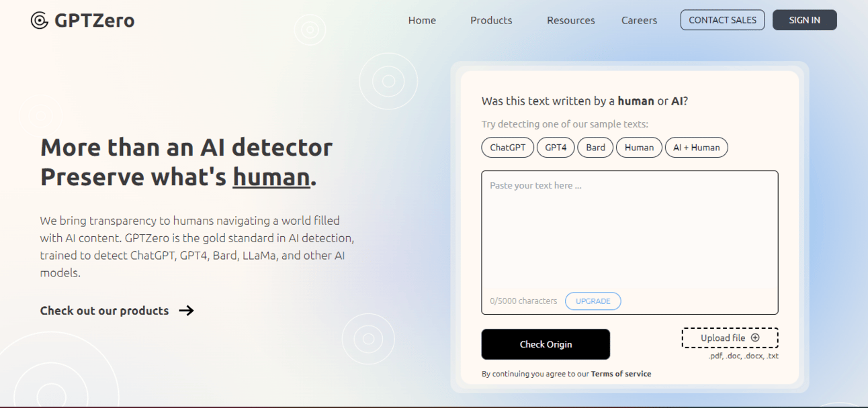
Task: Open the Home page
Action: (x=422, y=20)
